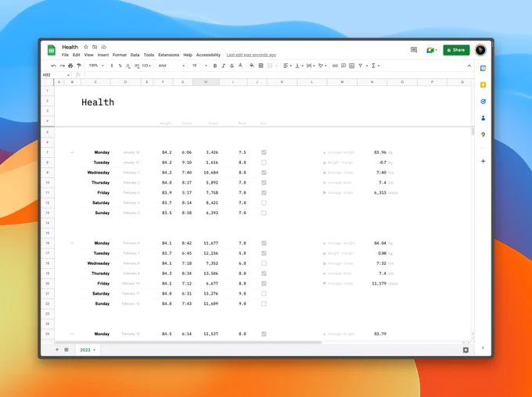The width and height of the screenshot is (532, 397).
Task: Star the Health document
Action: [86, 47]
